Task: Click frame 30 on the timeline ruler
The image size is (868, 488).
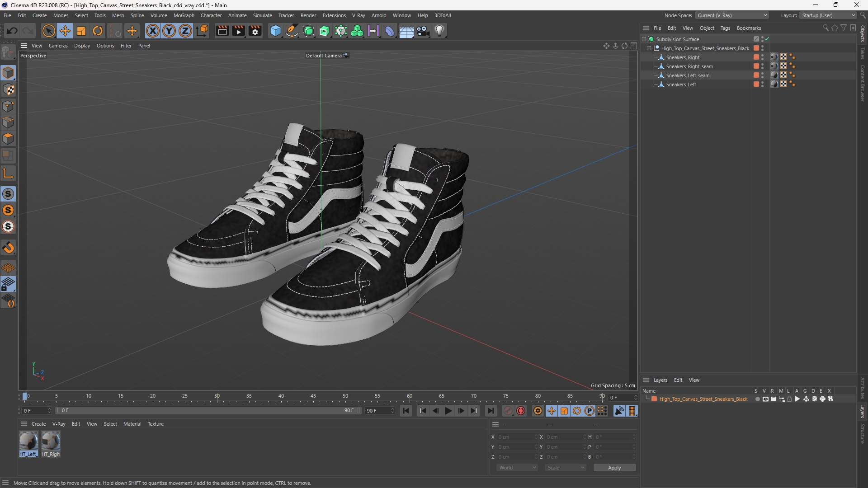Action: (x=217, y=396)
